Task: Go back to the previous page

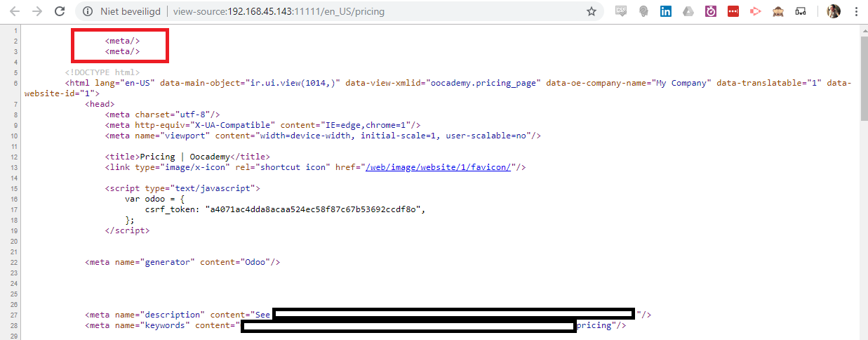Action: tap(15, 11)
